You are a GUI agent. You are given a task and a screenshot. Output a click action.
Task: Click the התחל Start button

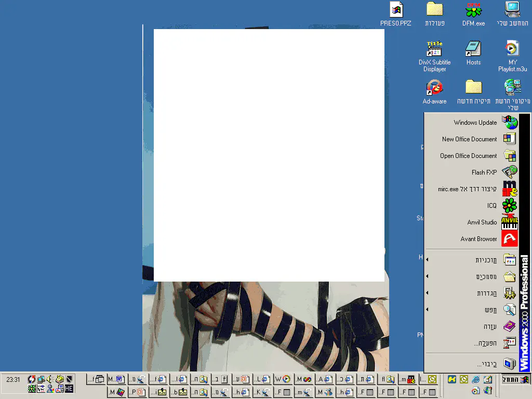pyautogui.click(x=515, y=380)
